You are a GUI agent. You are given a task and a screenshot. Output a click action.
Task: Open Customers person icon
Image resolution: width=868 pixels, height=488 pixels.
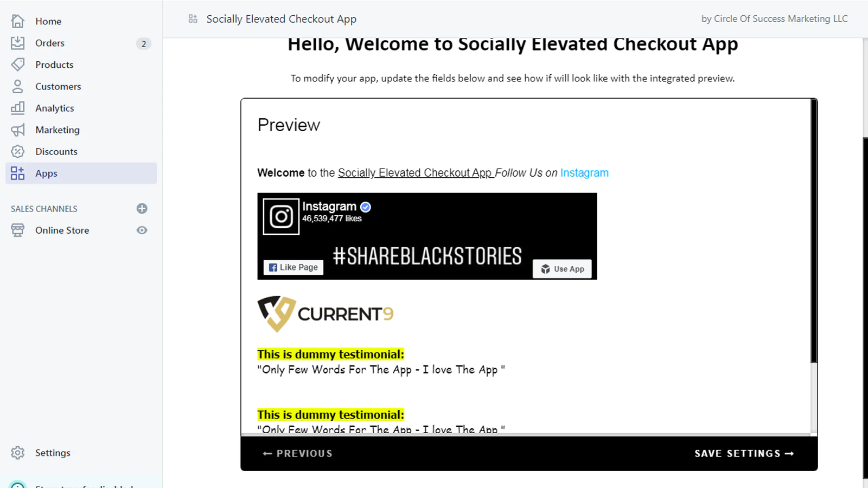[18, 86]
